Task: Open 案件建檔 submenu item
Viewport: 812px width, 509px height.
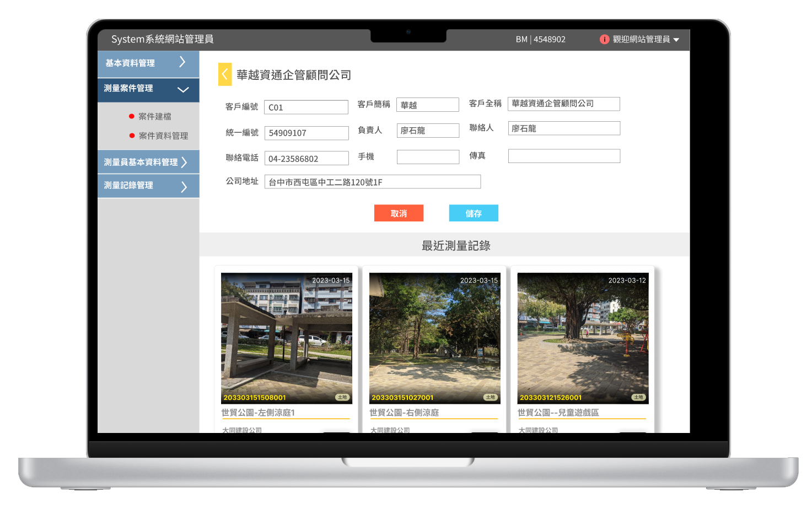Action: coord(155,116)
